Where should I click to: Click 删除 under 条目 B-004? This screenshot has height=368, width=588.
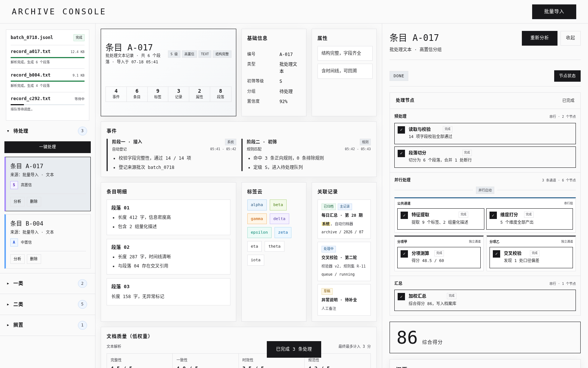(x=34, y=259)
